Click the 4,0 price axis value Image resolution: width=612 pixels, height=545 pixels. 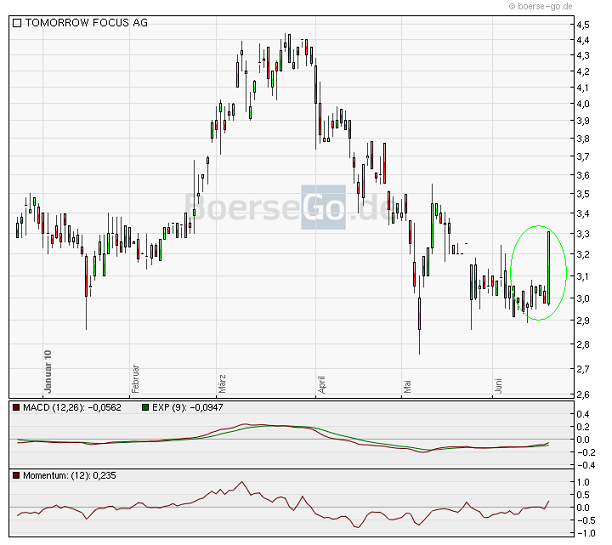click(583, 104)
